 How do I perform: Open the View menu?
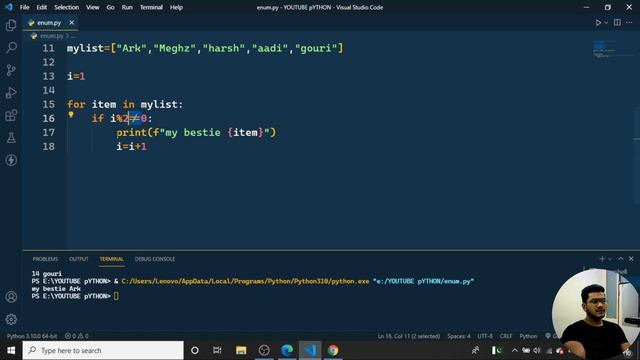pyautogui.click(x=93, y=7)
